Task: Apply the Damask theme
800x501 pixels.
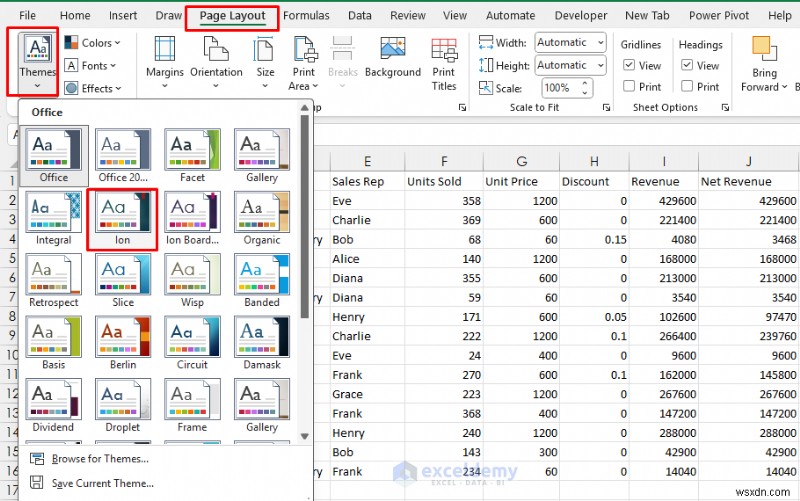Action: [262, 343]
